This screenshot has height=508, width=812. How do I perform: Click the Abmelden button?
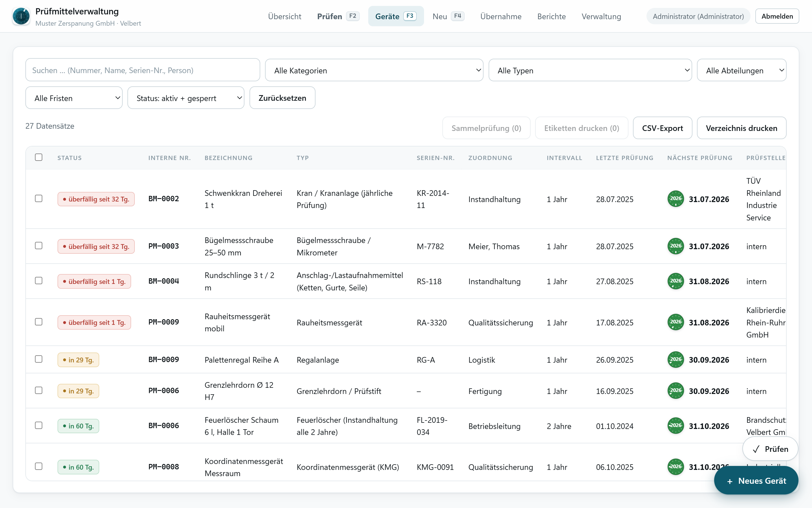(777, 16)
